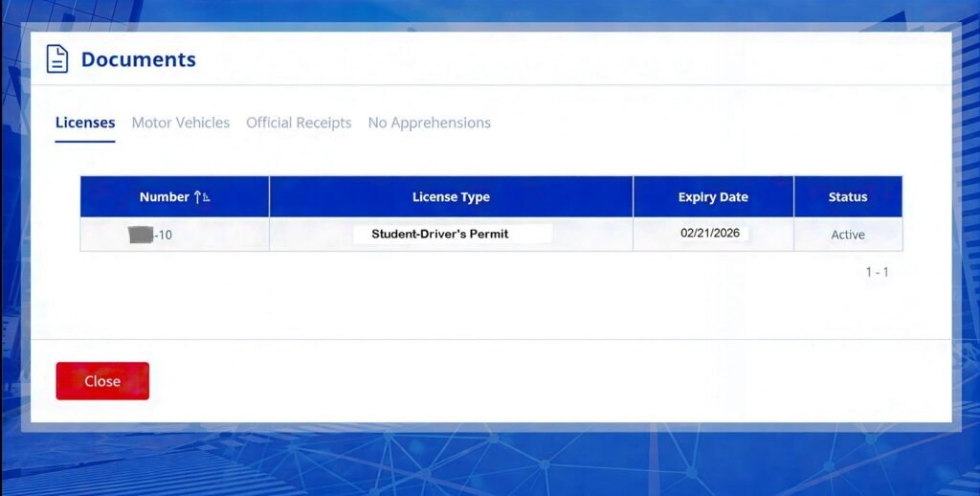This screenshot has height=496, width=980.
Task: Click the Documents file icon
Action: [57, 59]
